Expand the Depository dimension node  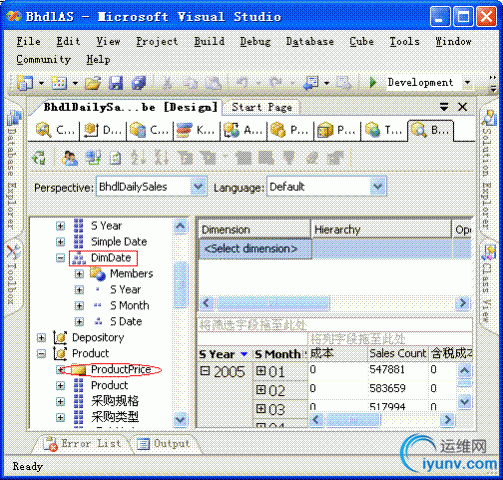click(41, 338)
